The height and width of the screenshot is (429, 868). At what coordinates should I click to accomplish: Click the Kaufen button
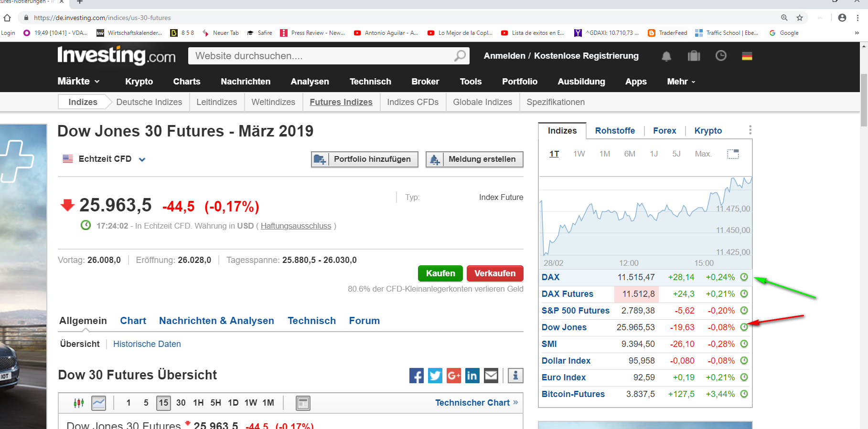point(440,273)
